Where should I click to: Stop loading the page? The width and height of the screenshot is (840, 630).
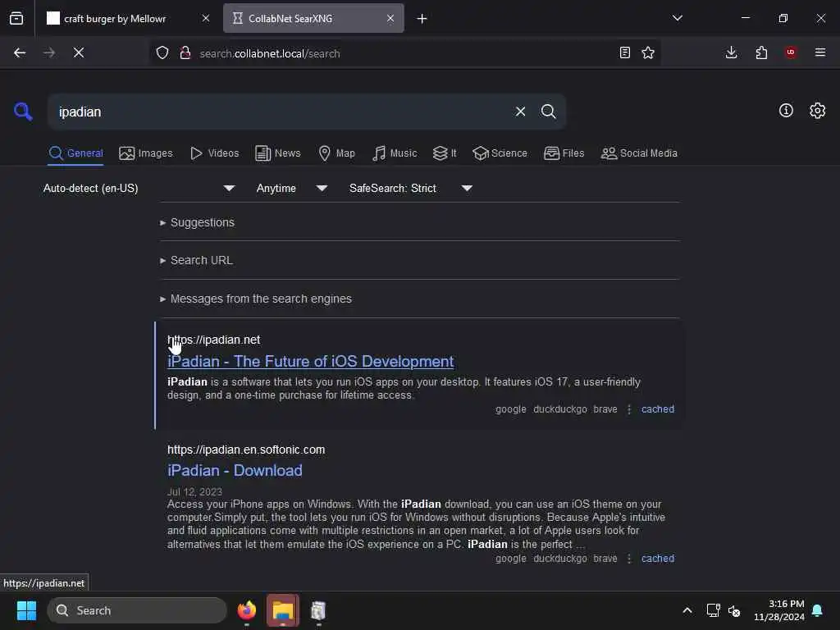click(x=79, y=52)
